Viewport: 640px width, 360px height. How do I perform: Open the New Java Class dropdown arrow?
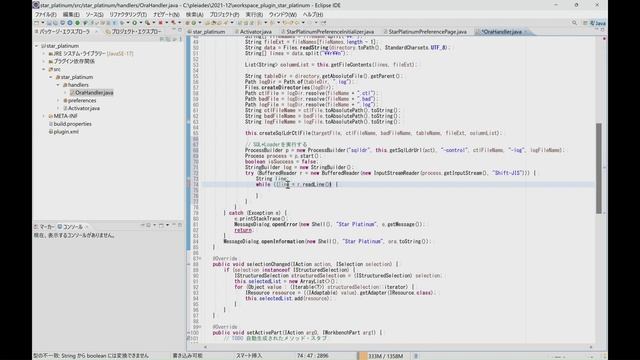[x=199, y=23]
